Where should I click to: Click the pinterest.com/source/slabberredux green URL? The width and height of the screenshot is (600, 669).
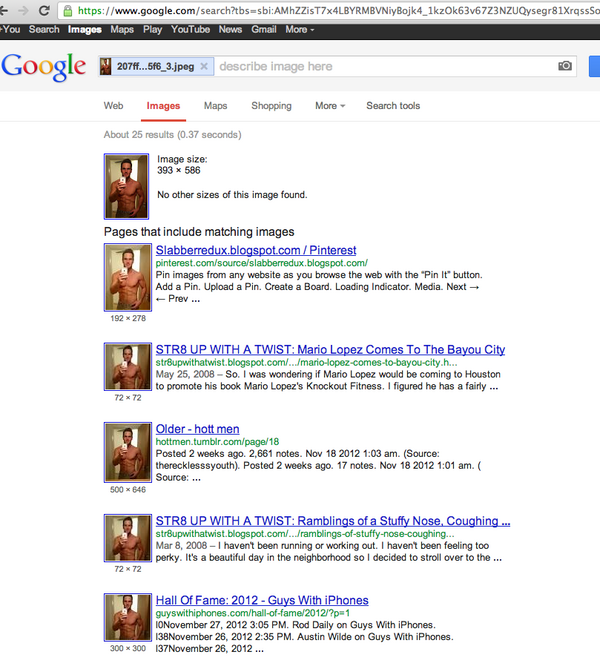click(x=262, y=263)
